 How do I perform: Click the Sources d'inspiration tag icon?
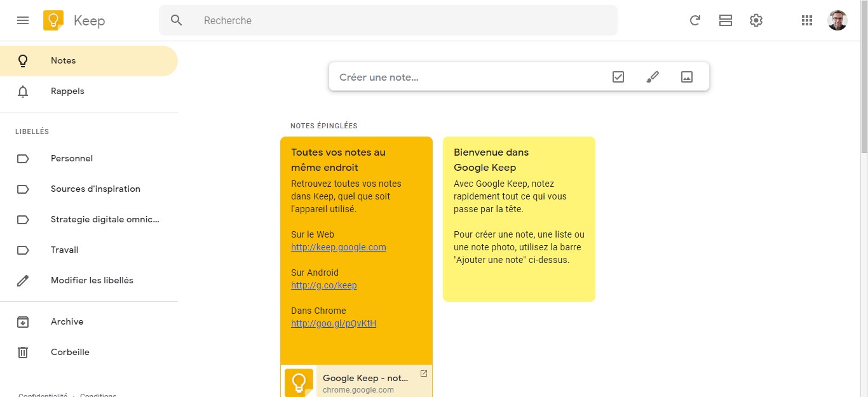coord(23,189)
